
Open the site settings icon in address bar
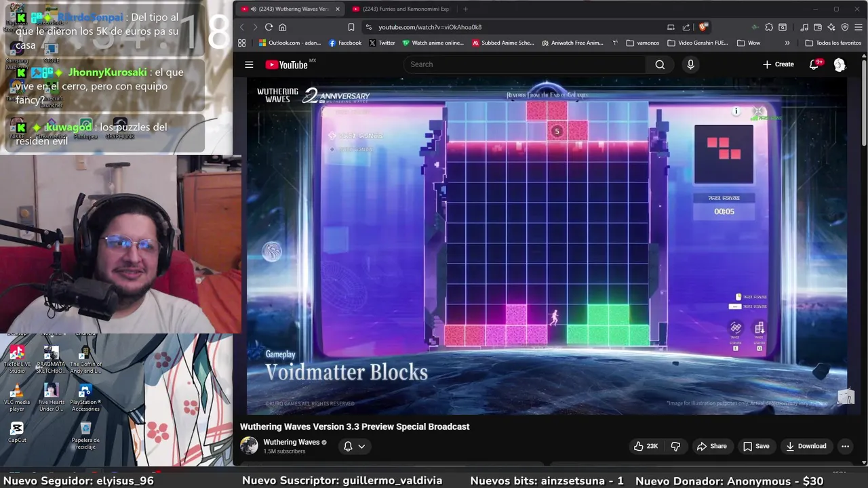[x=368, y=27]
